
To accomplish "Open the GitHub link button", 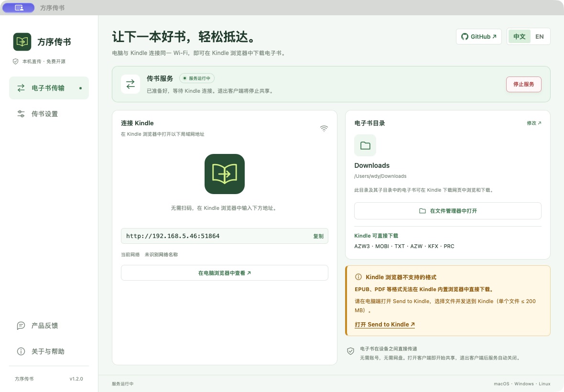I will pyautogui.click(x=479, y=36).
